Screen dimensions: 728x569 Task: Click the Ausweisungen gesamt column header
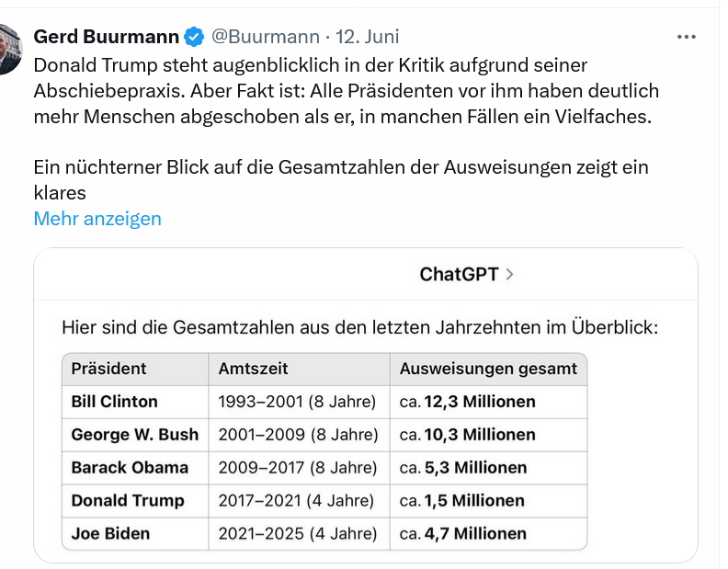pyautogui.click(x=488, y=369)
